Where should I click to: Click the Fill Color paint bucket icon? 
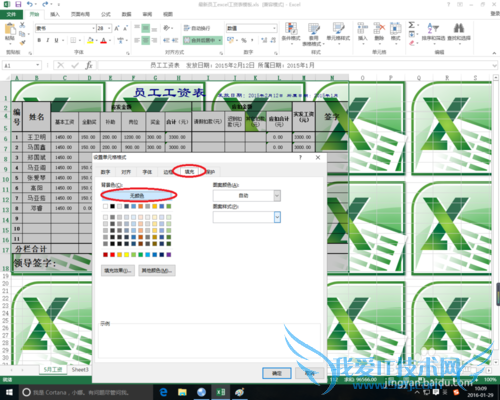(x=90, y=40)
